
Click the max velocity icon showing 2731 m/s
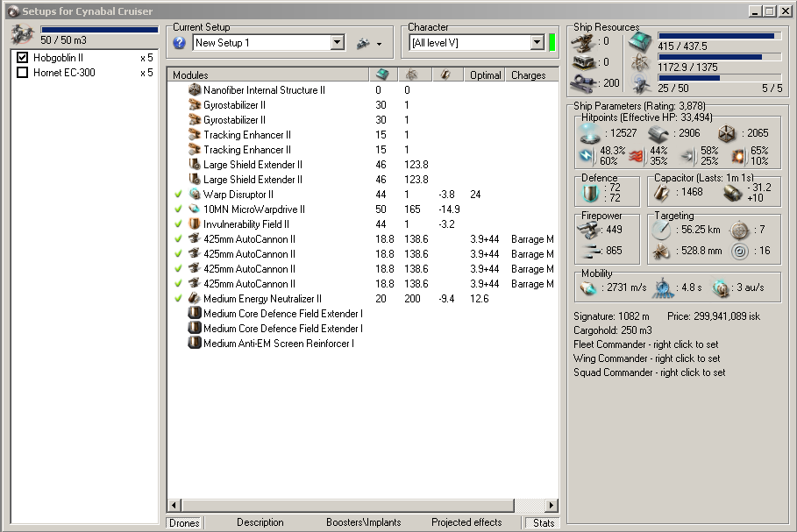pos(588,288)
